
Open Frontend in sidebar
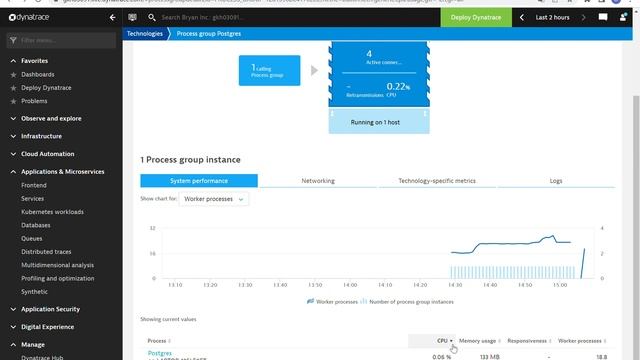[34, 185]
